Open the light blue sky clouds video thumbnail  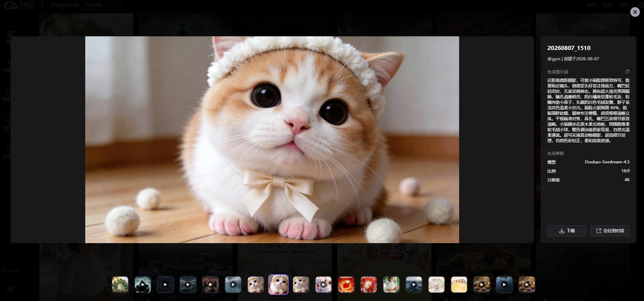[233, 285]
